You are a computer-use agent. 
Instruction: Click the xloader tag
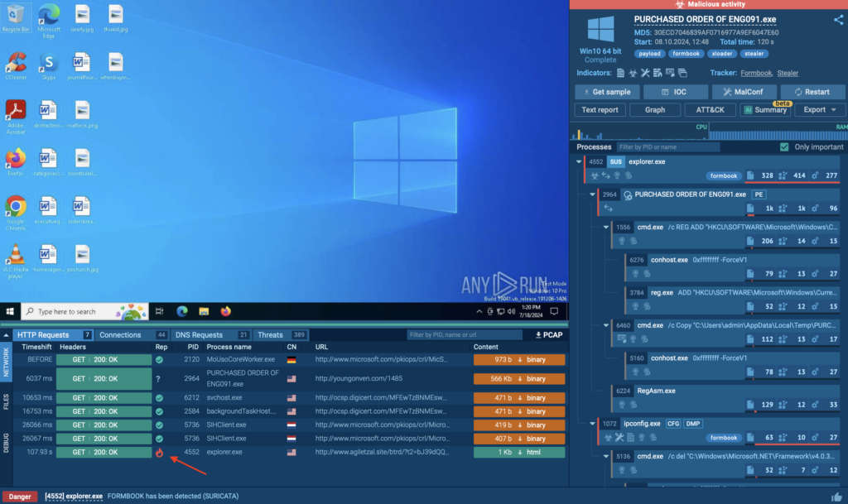tap(721, 54)
